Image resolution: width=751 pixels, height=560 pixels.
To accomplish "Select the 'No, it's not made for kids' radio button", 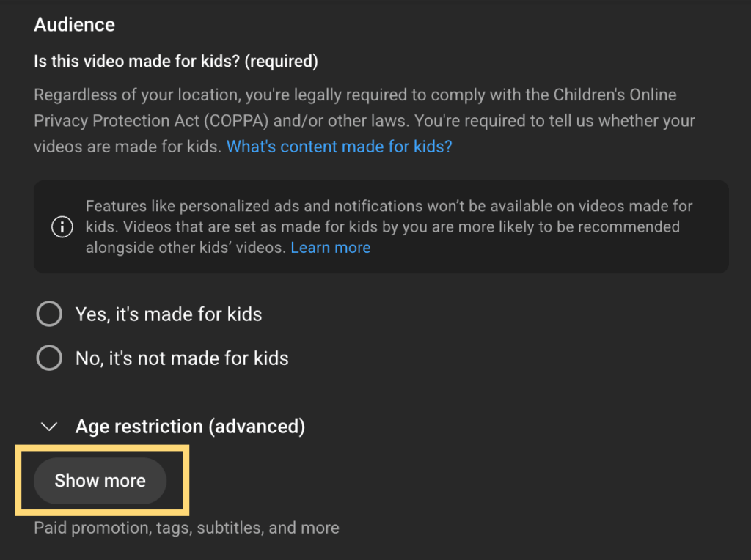I will pos(49,358).
